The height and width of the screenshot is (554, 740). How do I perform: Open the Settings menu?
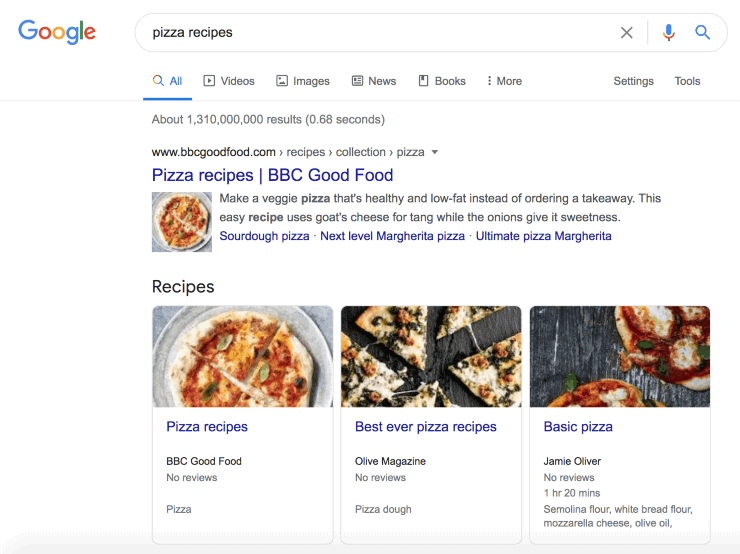pos(633,81)
